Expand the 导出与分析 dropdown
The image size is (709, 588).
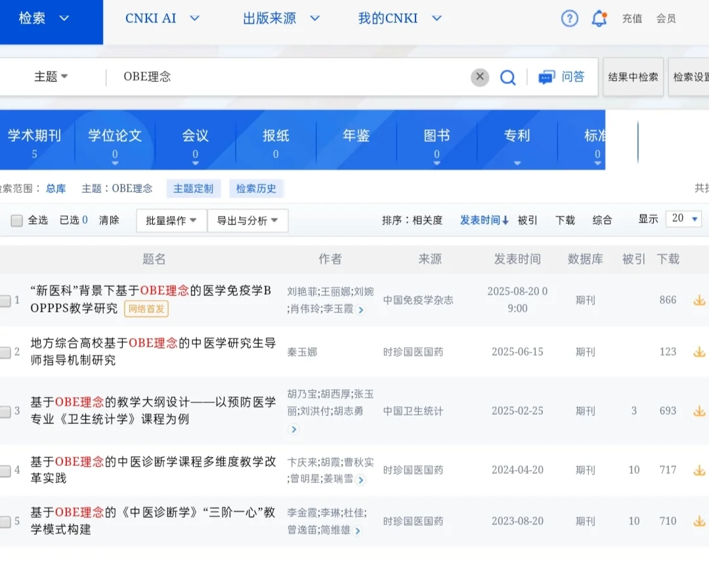coord(248,220)
